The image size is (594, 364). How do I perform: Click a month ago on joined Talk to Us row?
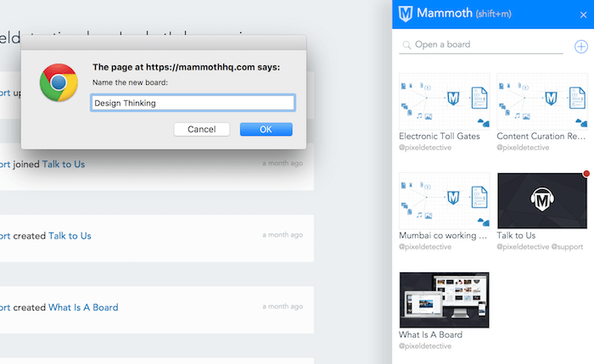point(283,163)
